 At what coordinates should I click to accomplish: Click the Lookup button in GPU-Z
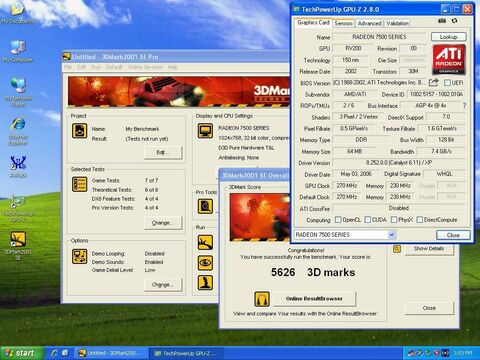[x=448, y=37]
